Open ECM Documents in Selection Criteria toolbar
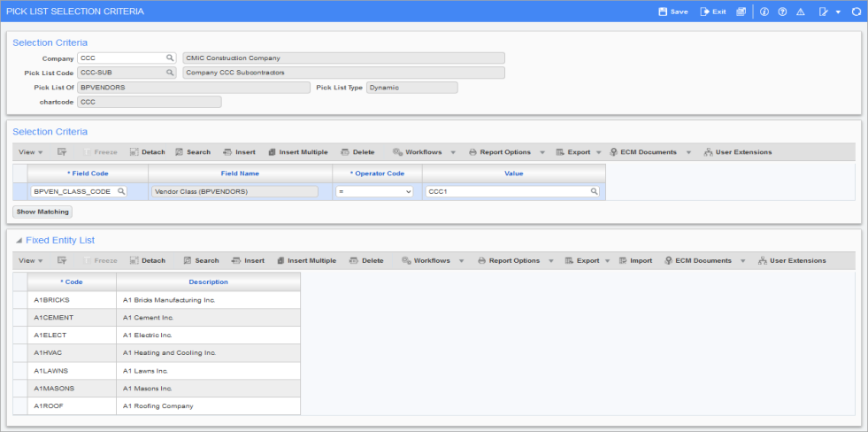The height and width of the screenshot is (432, 868). (642, 151)
